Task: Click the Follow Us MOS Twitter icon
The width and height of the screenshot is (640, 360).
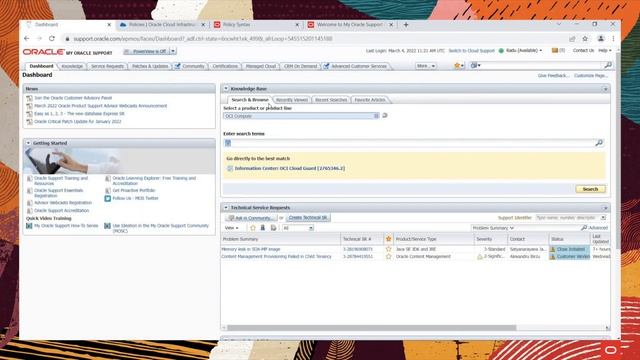Action: point(107,198)
